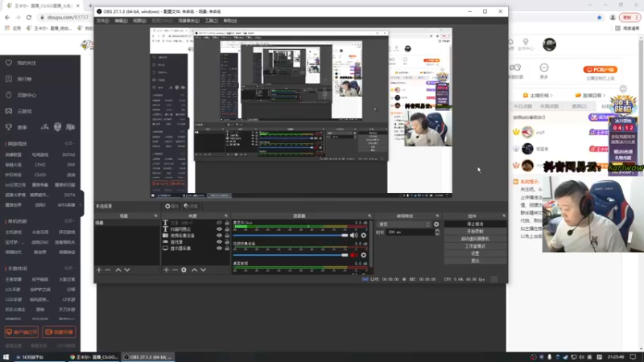
Task: Open the 视图 menu in OBS
Action: point(139,21)
